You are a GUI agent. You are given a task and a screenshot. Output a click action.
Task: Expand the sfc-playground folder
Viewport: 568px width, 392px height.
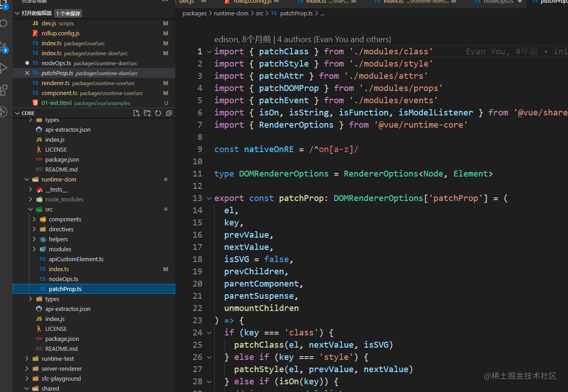(27, 378)
